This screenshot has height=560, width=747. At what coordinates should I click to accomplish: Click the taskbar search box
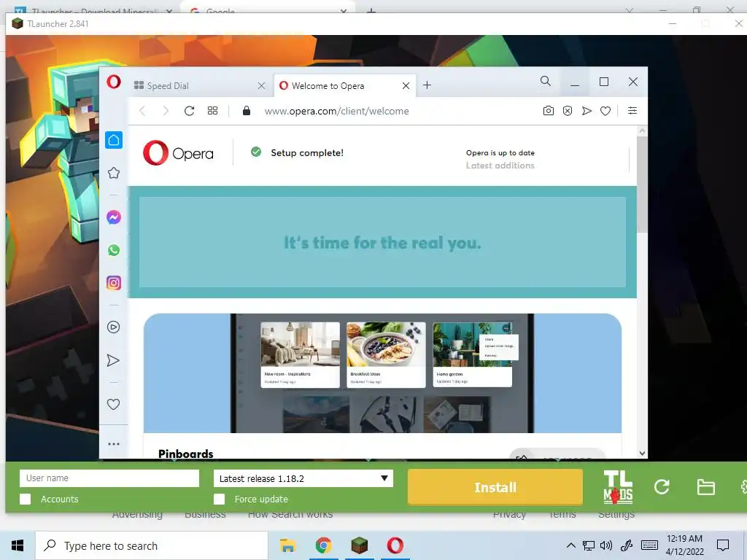click(x=152, y=545)
